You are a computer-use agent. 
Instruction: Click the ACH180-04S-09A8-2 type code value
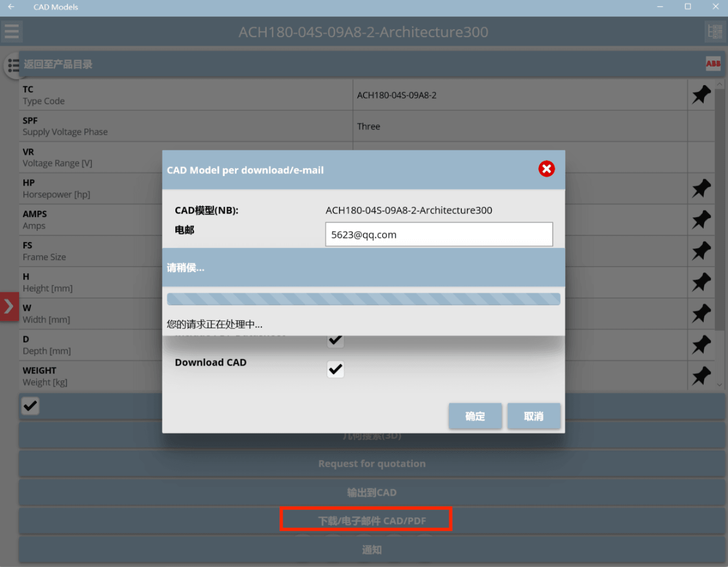coord(397,95)
